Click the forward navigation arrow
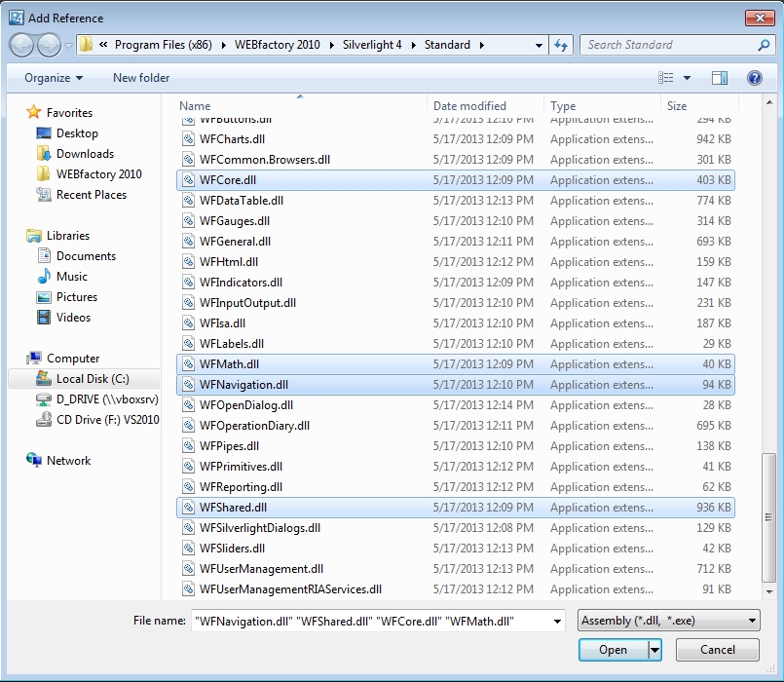 tap(47, 44)
